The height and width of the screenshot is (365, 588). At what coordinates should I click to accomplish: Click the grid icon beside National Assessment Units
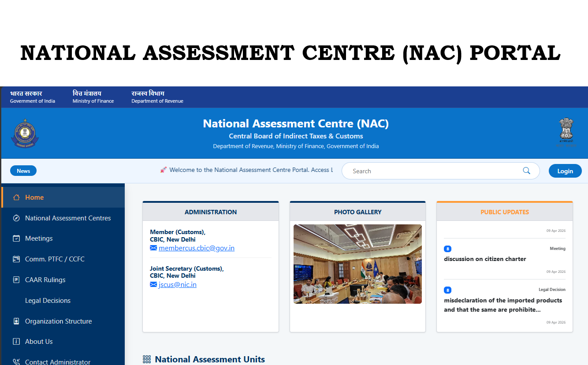(x=147, y=360)
